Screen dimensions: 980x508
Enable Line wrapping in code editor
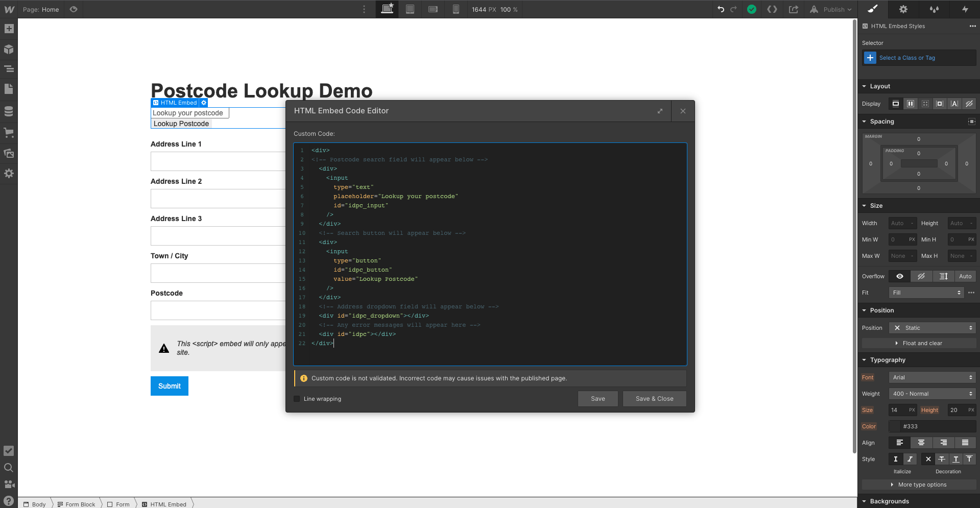coord(296,399)
